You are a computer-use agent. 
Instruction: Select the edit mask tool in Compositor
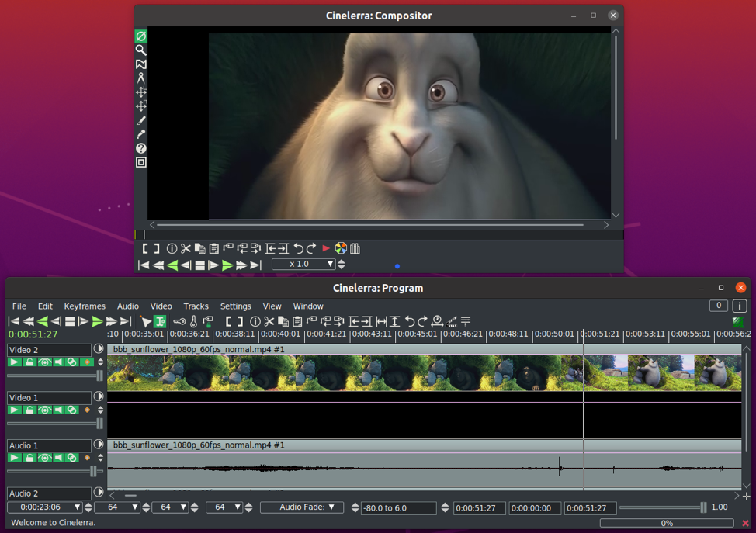pos(140,64)
